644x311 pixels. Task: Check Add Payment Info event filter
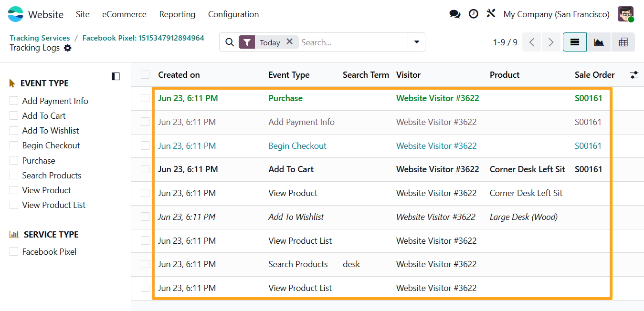tap(14, 101)
